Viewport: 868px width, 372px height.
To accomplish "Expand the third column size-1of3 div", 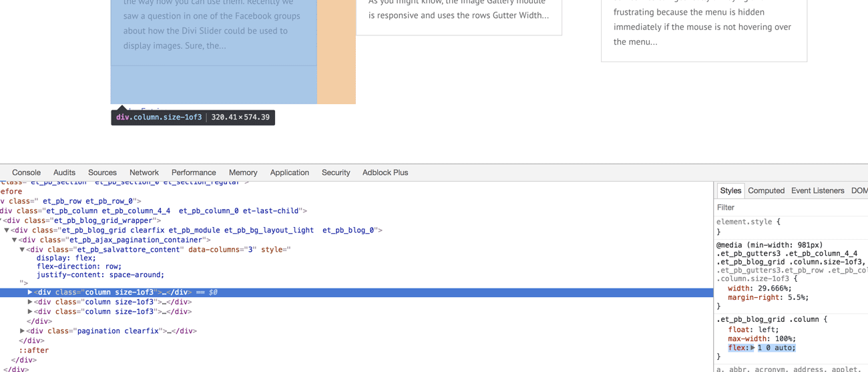I will [x=30, y=312].
